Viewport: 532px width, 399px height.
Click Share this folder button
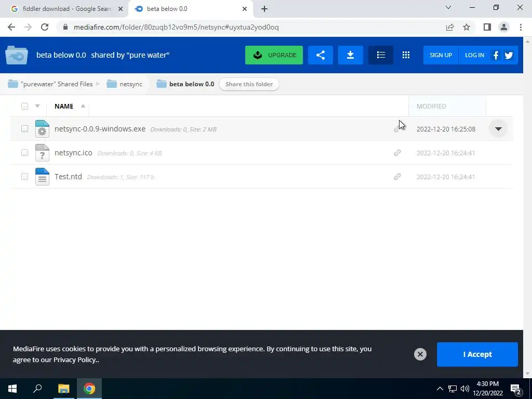click(x=249, y=84)
